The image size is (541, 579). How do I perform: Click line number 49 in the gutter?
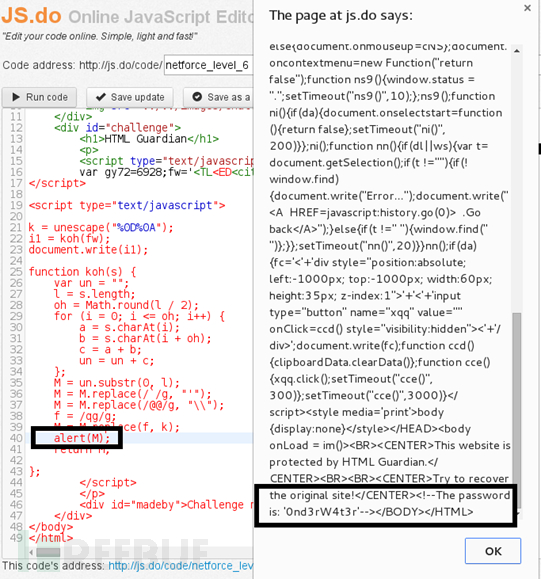[x=16, y=538]
